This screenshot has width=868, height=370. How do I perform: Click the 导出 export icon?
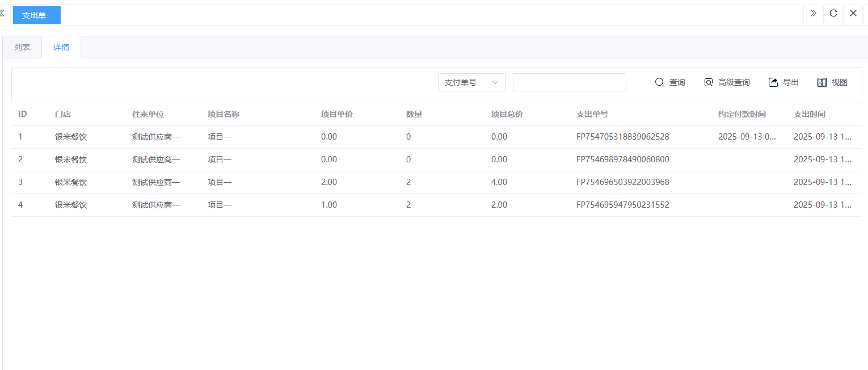tap(773, 82)
